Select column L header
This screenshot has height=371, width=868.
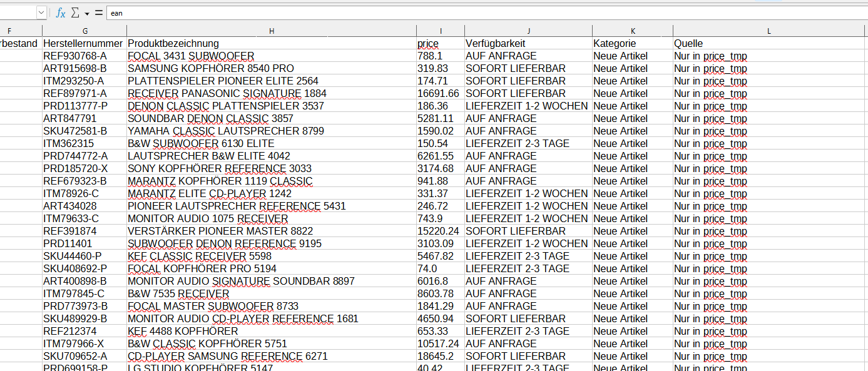(x=769, y=31)
